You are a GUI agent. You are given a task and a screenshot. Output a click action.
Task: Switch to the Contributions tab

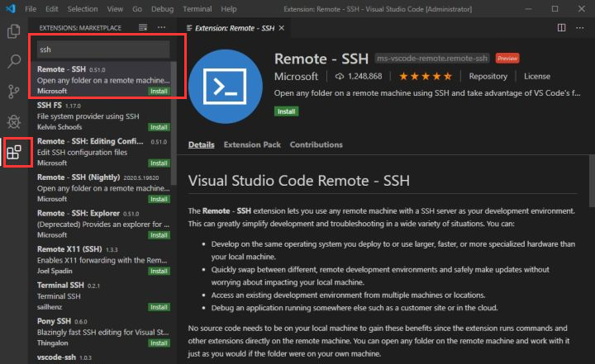[x=316, y=144]
